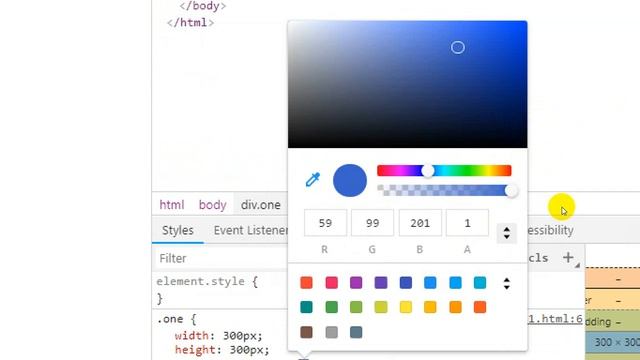Add a new style rule with plus icon

point(568,257)
